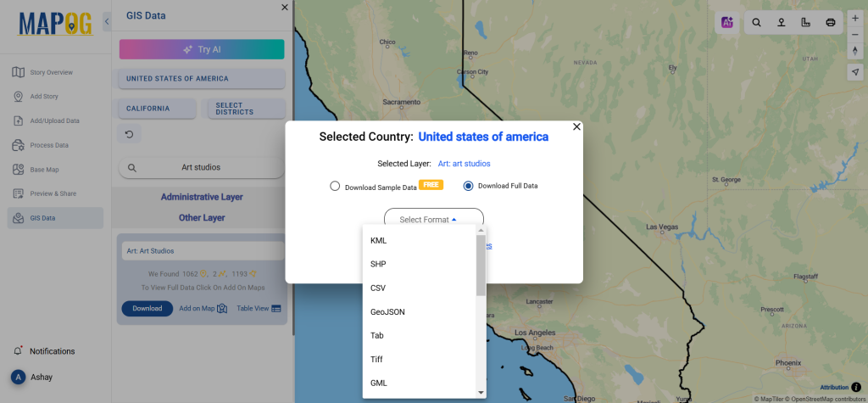Select the location pin tool icon
The image size is (868, 403).
(781, 23)
